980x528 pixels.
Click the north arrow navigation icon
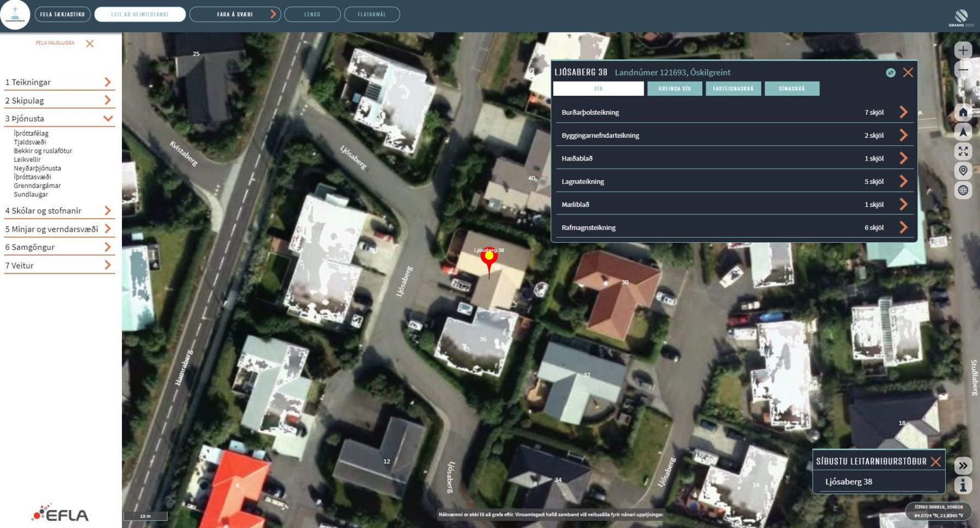(x=963, y=132)
